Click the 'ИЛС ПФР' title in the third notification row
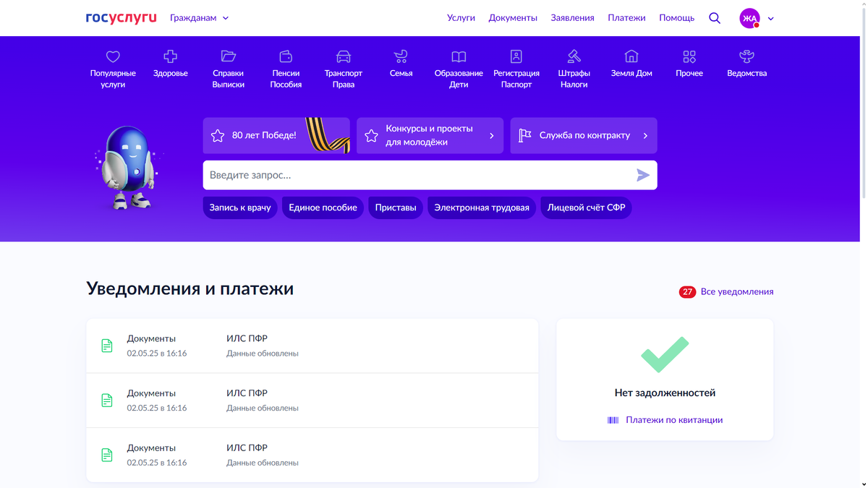The height and width of the screenshot is (488, 868). pos(247,448)
